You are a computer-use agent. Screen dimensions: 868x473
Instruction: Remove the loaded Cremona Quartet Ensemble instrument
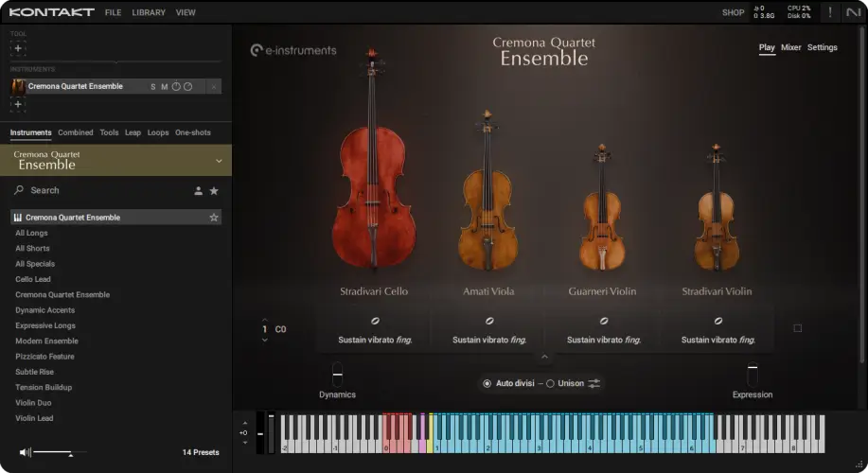point(214,87)
